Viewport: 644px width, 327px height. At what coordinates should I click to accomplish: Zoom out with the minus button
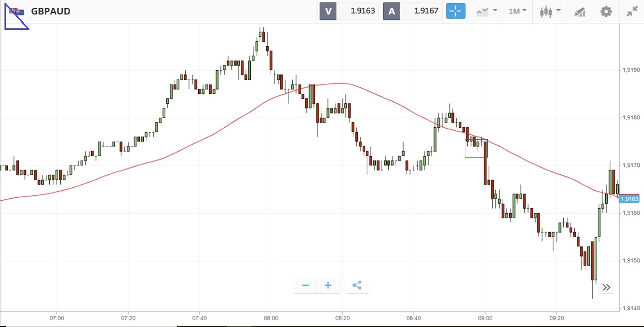(x=306, y=285)
